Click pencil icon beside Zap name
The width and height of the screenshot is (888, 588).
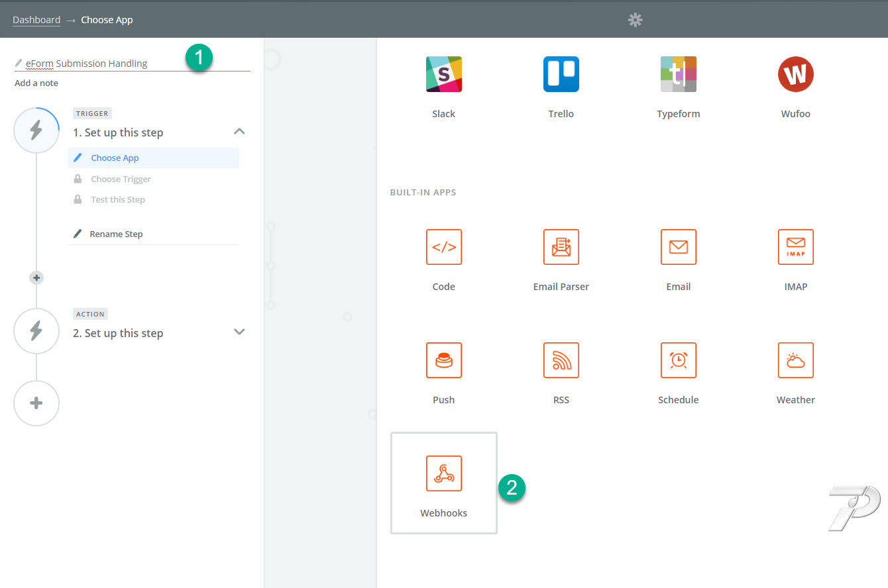click(19, 63)
